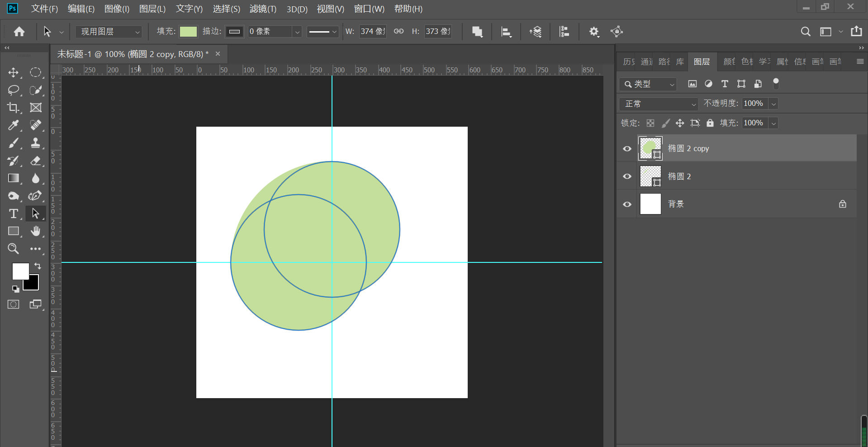This screenshot has width=868, height=447.
Task: Select the Brush tool
Action: click(14, 143)
